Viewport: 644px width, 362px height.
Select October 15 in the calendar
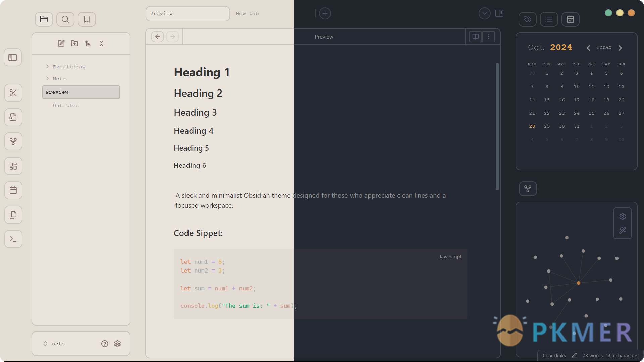(547, 100)
